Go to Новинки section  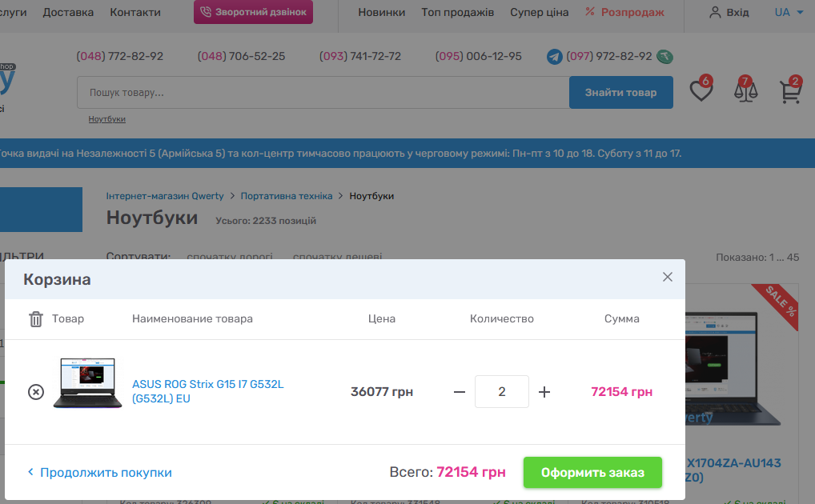(381, 13)
